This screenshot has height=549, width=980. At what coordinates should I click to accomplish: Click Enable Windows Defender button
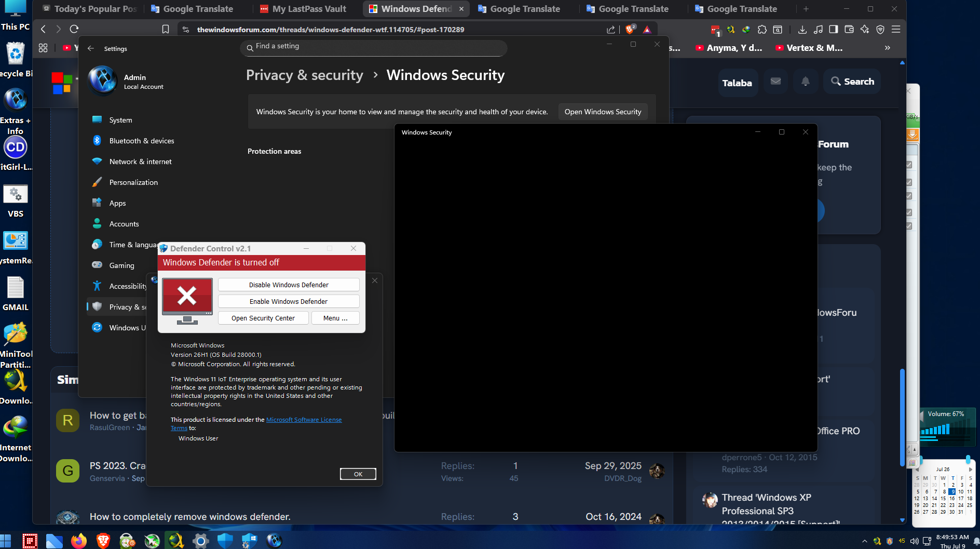coord(289,301)
